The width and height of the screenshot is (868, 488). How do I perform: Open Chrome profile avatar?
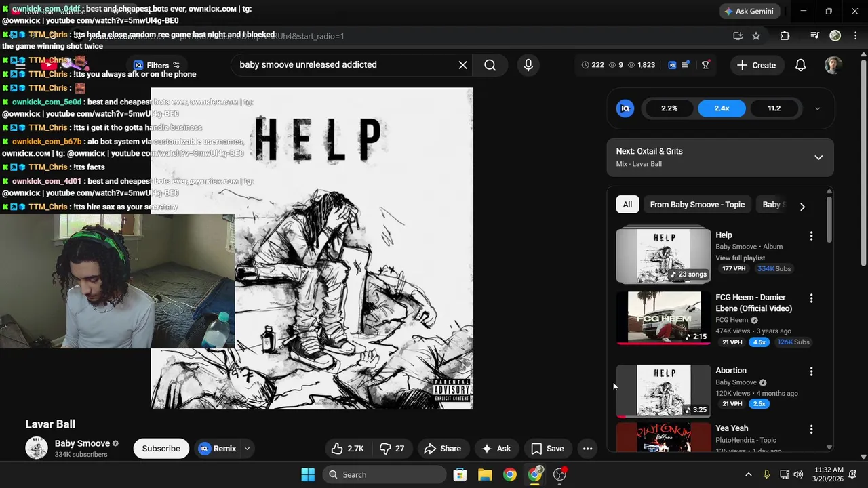(x=835, y=36)
